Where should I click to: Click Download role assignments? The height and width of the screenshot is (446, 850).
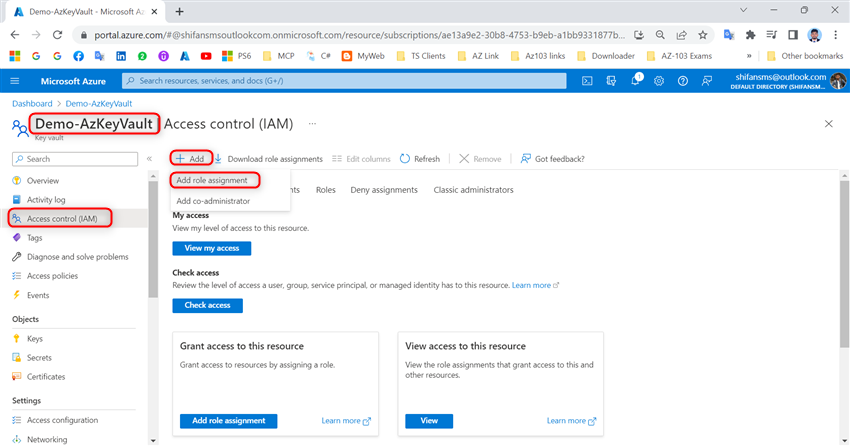pyautogui.click(x=268, y=159)
